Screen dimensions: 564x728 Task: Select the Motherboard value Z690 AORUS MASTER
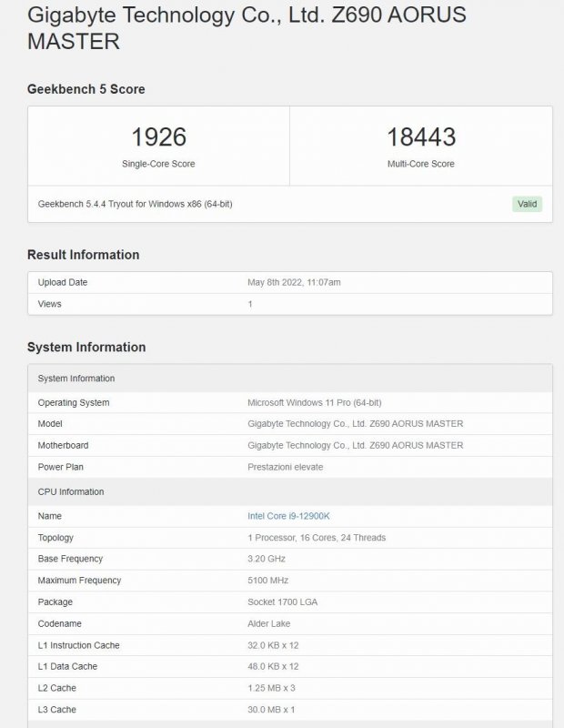tap(355, 445)
